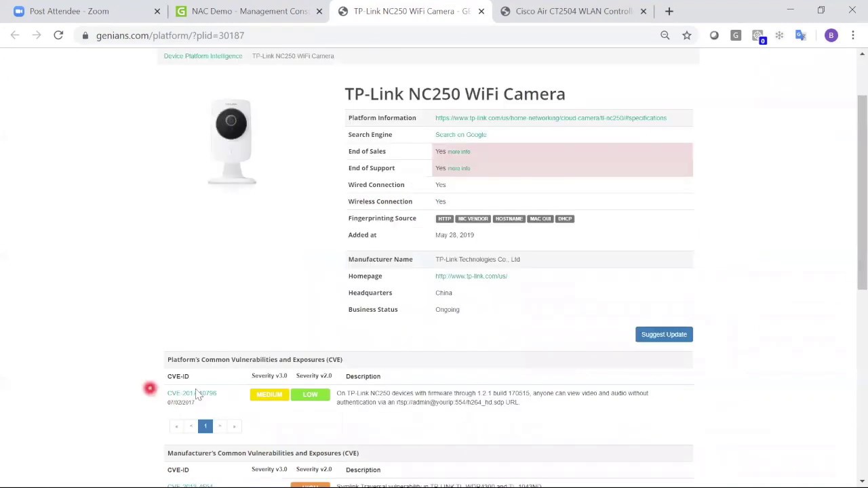Close the Cisco Air CT2504 tab

pyautogui.click(x=643, y=11)
